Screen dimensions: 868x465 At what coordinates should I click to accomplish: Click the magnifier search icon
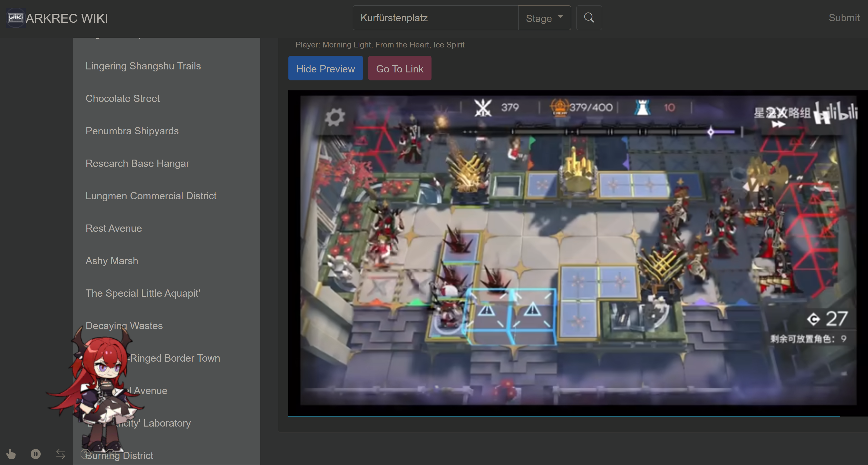(589, 17)
